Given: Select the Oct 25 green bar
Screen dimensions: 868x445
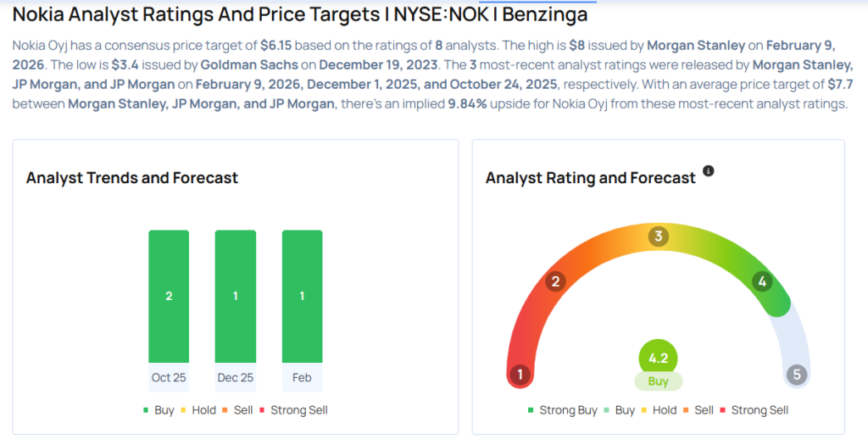Looking at the screenshot, I should [169, 296].
